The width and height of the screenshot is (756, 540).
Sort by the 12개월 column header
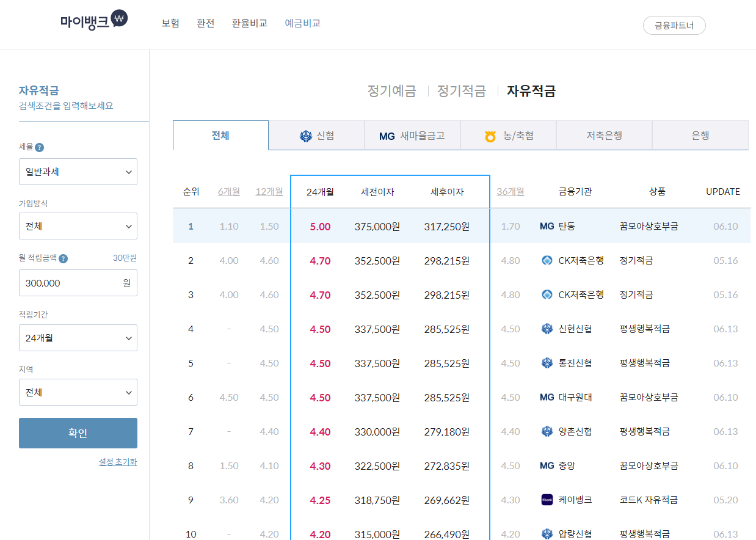(x=269, y=192)
